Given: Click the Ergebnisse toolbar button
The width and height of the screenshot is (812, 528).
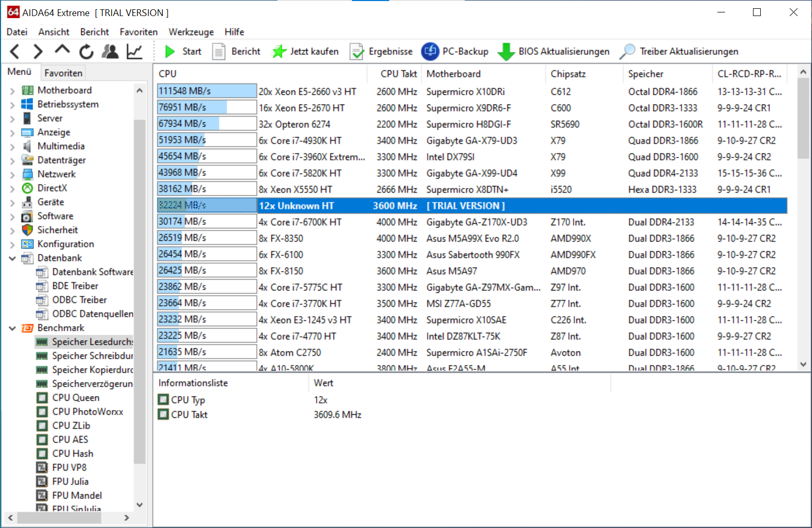Looking at the screenshot, I should tap(381, 51).
